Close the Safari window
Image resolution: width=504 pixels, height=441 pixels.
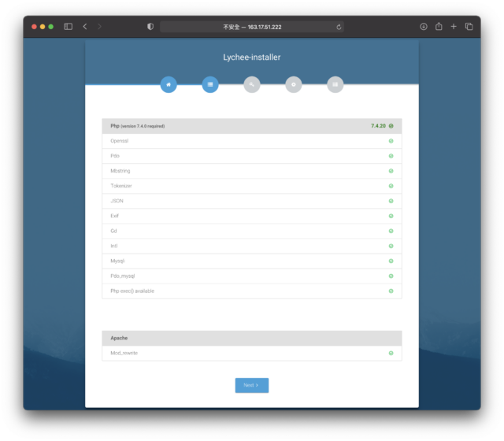click(x=34, y=27)
